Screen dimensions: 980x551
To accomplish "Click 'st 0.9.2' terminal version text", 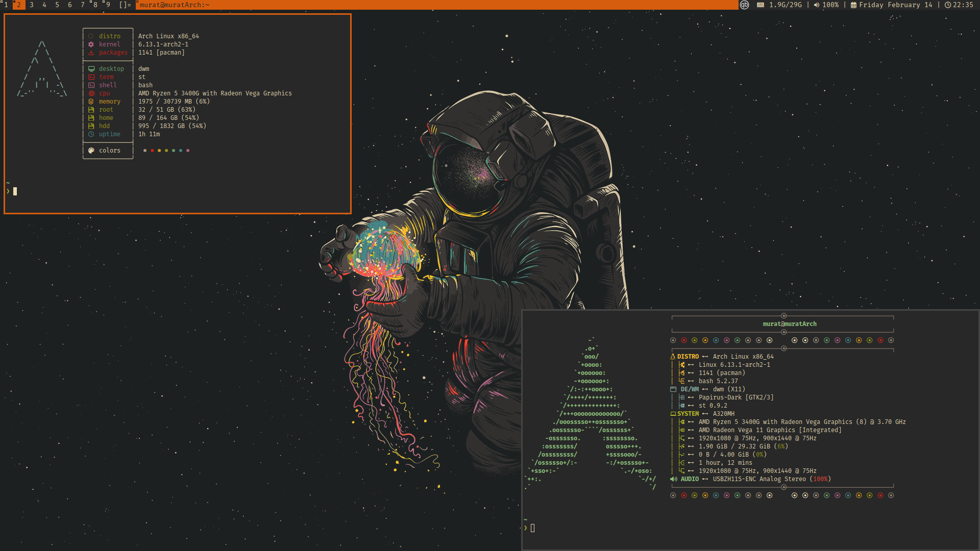I will pos(713,406).
